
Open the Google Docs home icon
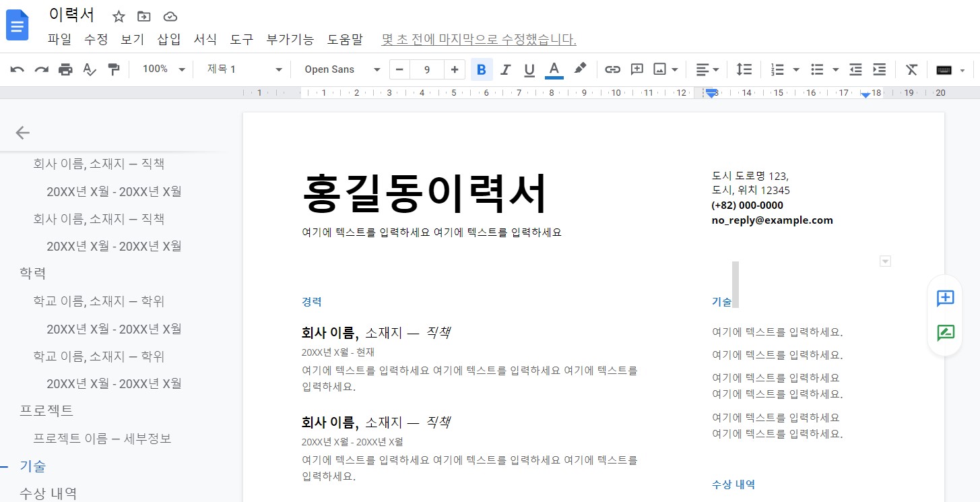point(18,26)
